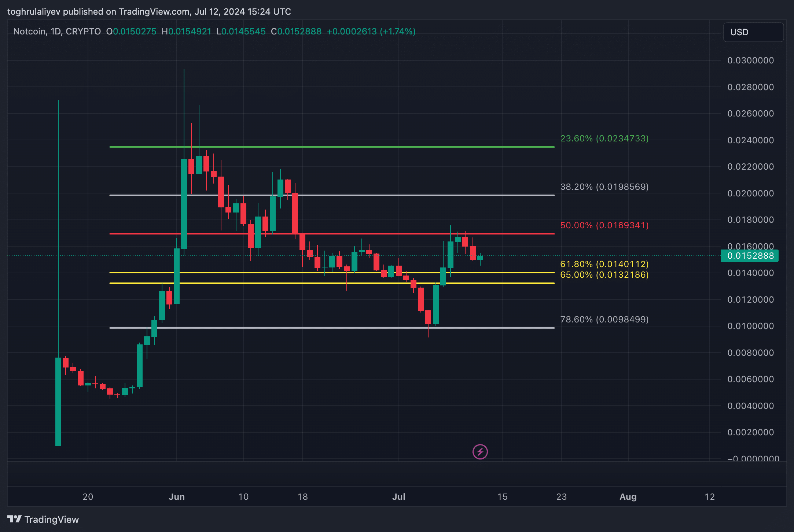Click the red 50.00% retracement line
The width and height of the screenshot is (794, 532).
click(332, 234)
